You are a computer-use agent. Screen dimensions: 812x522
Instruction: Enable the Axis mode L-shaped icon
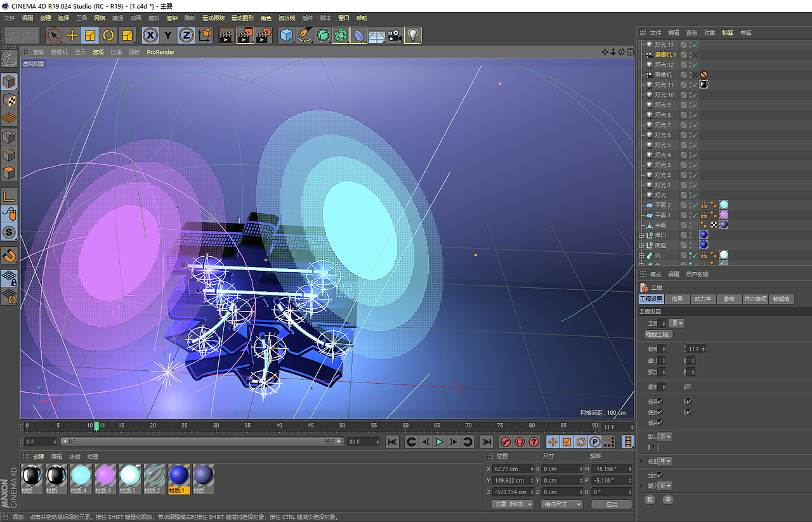9,196
